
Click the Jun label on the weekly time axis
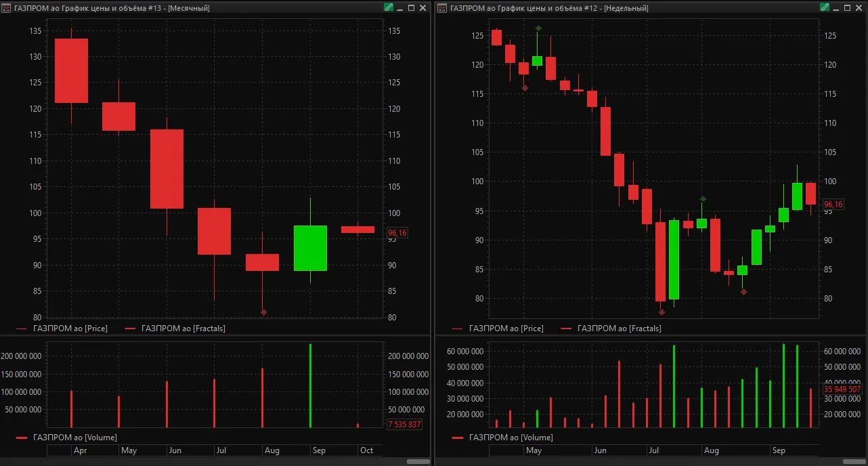pos(600,450)
